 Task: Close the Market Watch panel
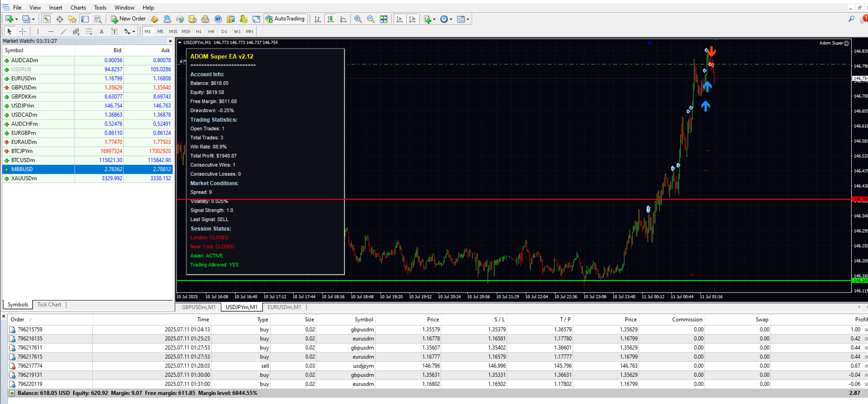(x=170, y=41)
